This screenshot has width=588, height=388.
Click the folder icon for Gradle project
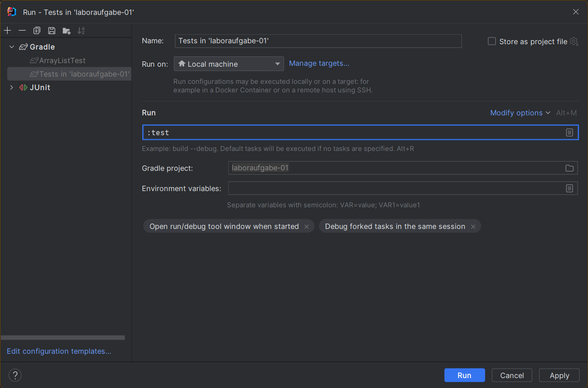click(570, 168)
